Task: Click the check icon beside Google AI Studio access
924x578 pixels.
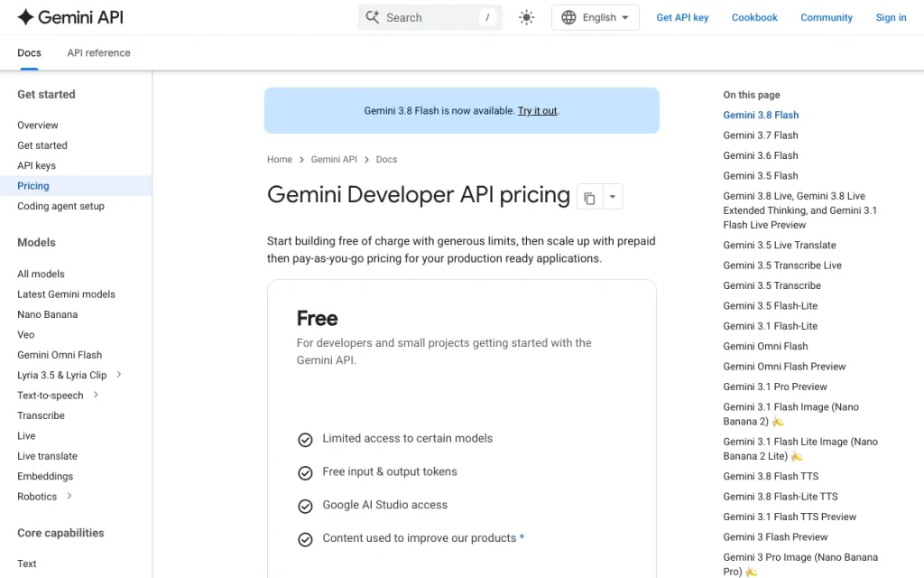Action: pyautogui.click(x=305, y=506)
